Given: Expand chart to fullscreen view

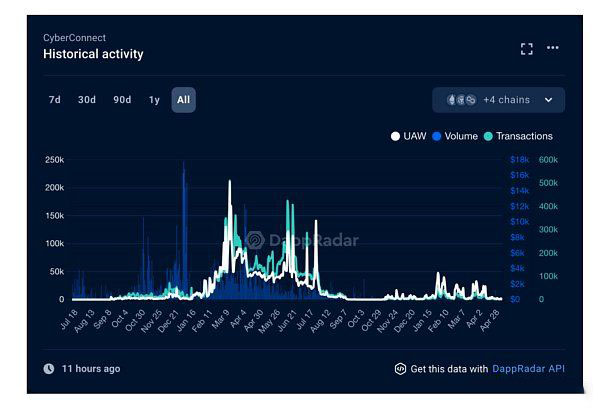Looking at the screenshot, I should (527, 48).
